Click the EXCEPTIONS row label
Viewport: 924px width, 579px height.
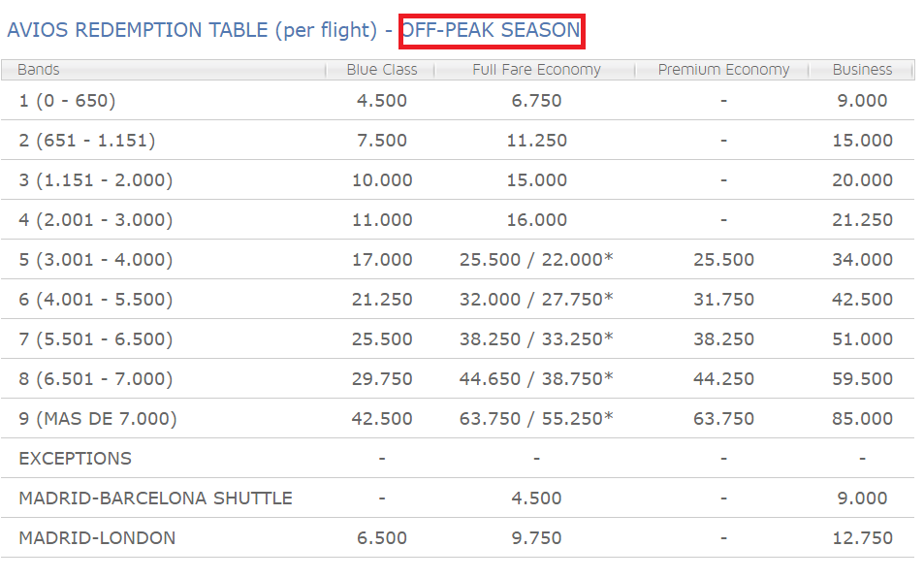point(75,459)
